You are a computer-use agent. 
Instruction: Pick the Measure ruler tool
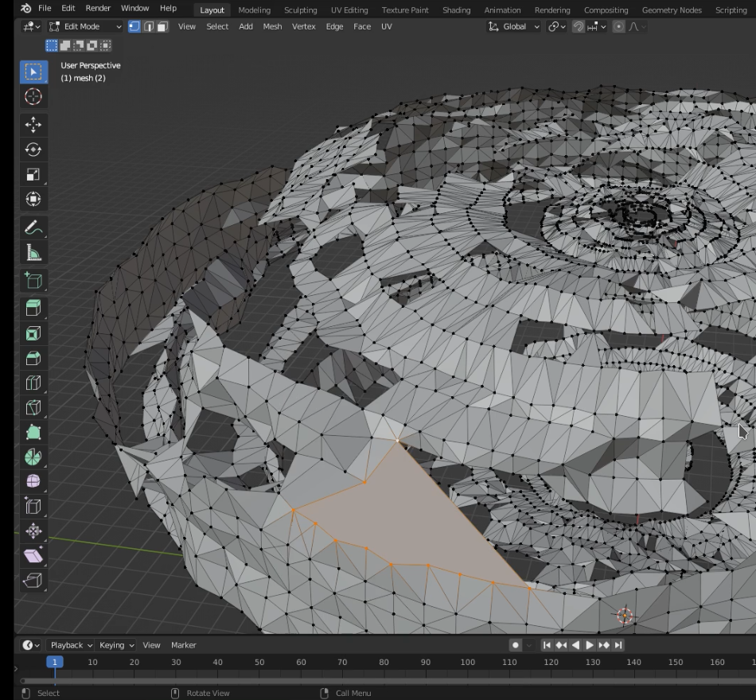(x=33, y=253)
